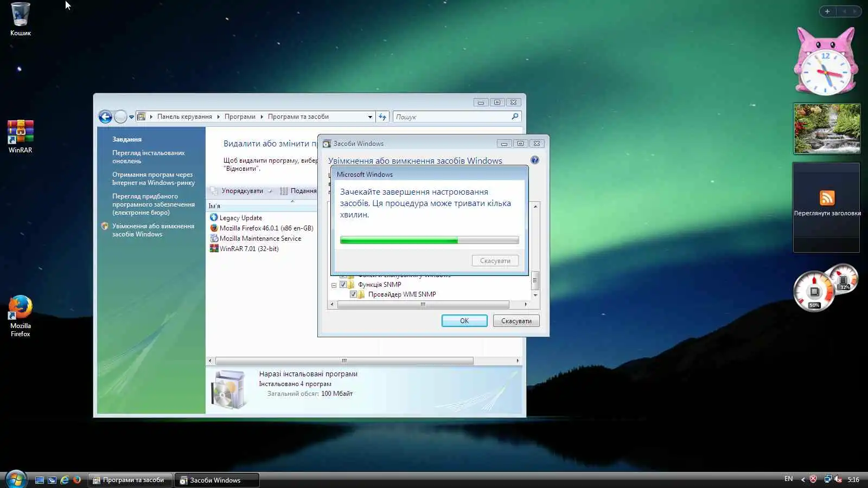Launch Internet Explorer from the quick launch
The height and width of the screenshot is (488, 868).
[65, 480]
